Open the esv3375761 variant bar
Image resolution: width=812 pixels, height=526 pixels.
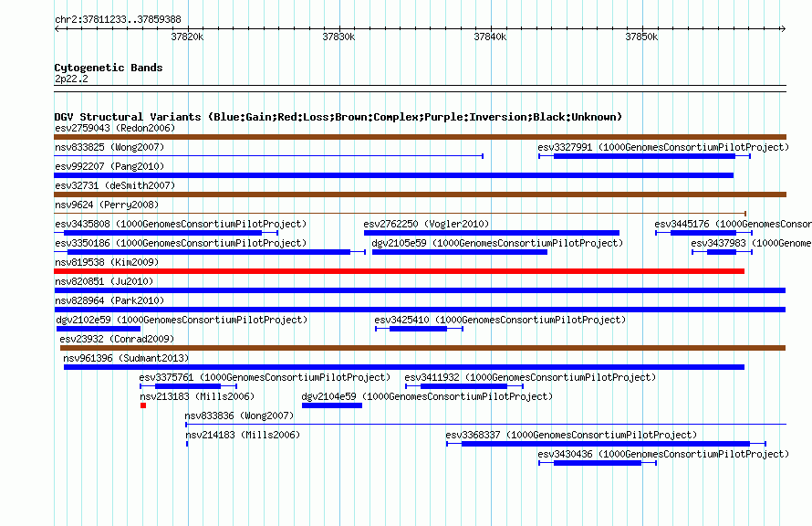coord(188,386)
